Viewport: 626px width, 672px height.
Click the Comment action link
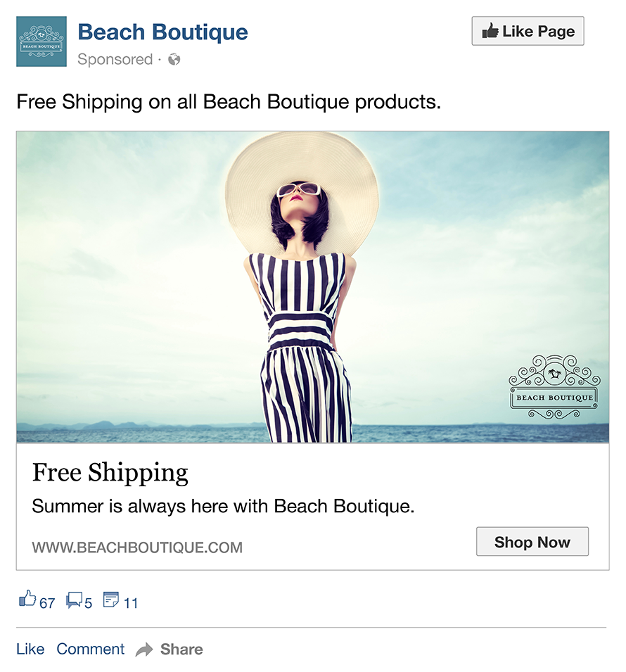point(91,649)
